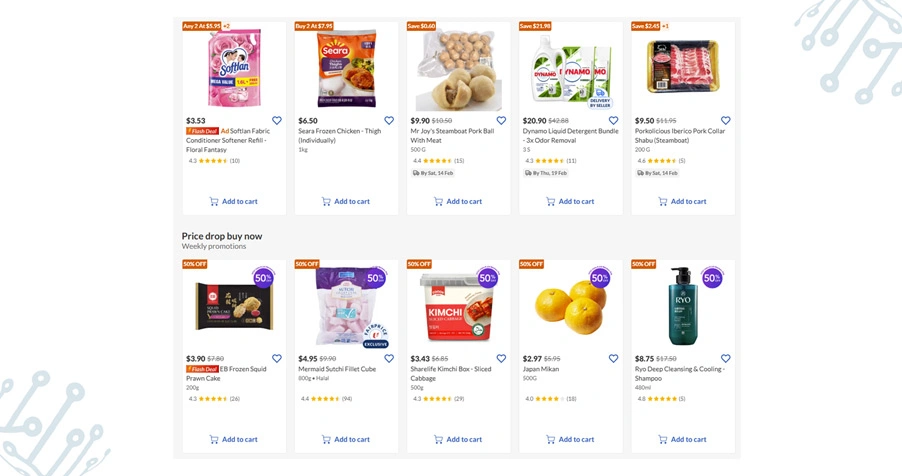Open the Sharelife Kimchi Box product photo

459,305
